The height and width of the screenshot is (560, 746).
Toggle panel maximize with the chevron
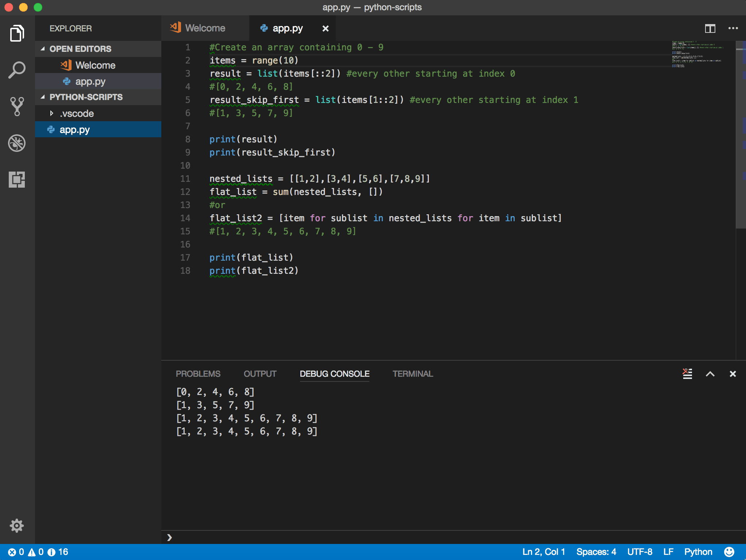pos(710,374)
